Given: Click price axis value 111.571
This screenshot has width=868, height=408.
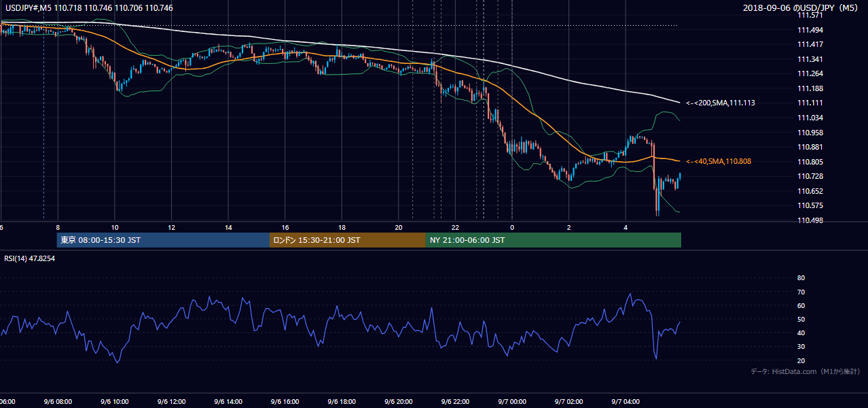Looking at the screenshot, I should [809, 15].
